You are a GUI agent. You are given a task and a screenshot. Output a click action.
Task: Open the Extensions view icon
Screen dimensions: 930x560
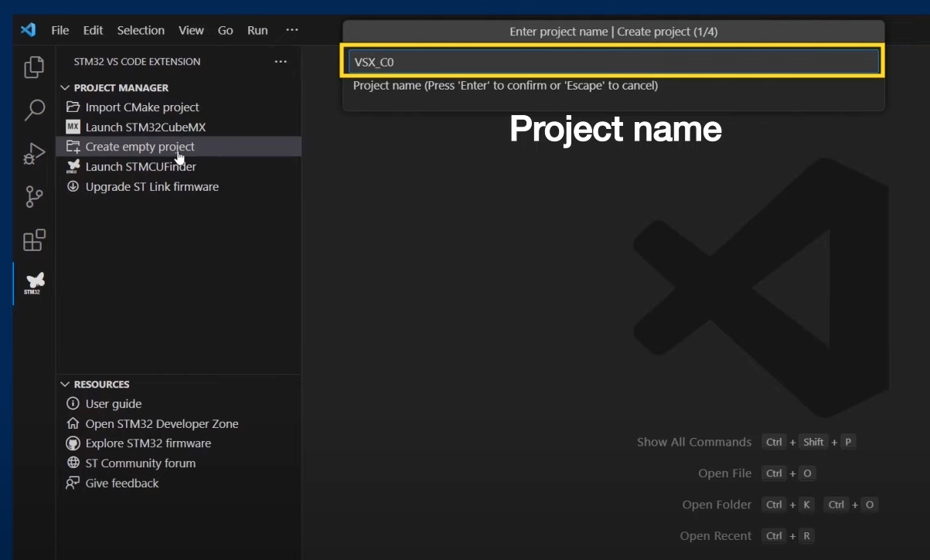point(34,240)
